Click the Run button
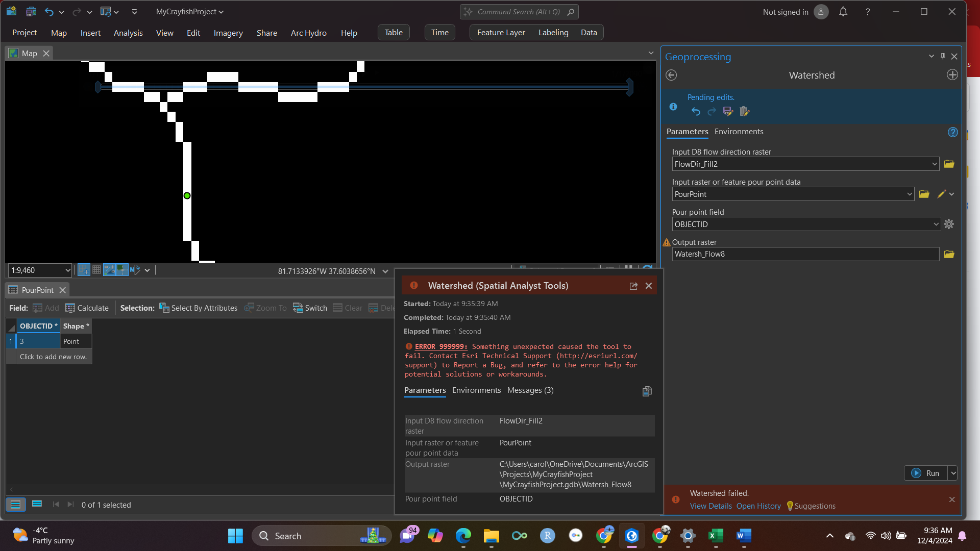The image size is (980, 551). pos(926,473)
